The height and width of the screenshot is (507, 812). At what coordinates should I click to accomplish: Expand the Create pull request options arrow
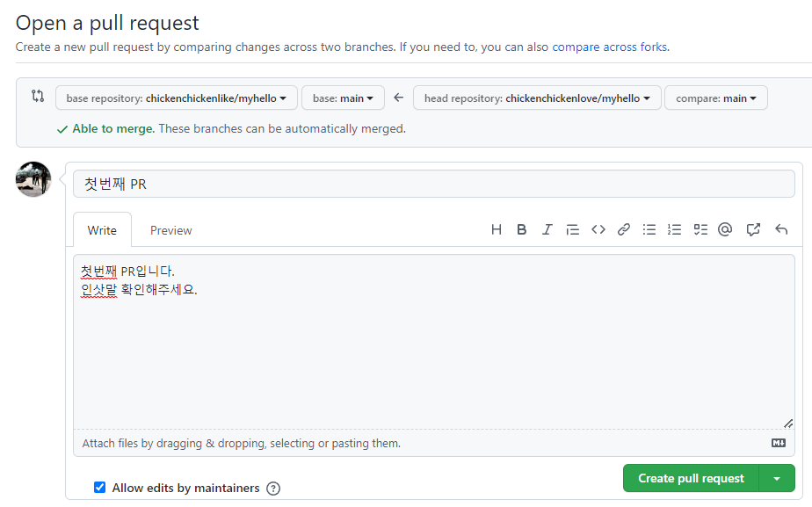(777, 478)
